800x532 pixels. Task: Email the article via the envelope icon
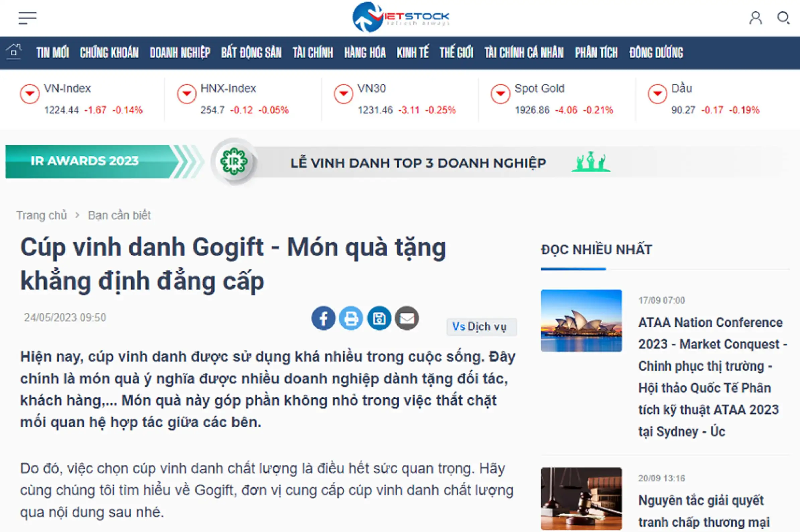click(407, 318)
